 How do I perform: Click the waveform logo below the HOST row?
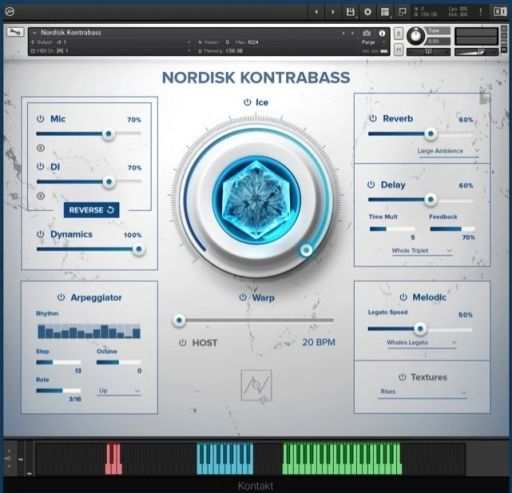tap(256, 386)
